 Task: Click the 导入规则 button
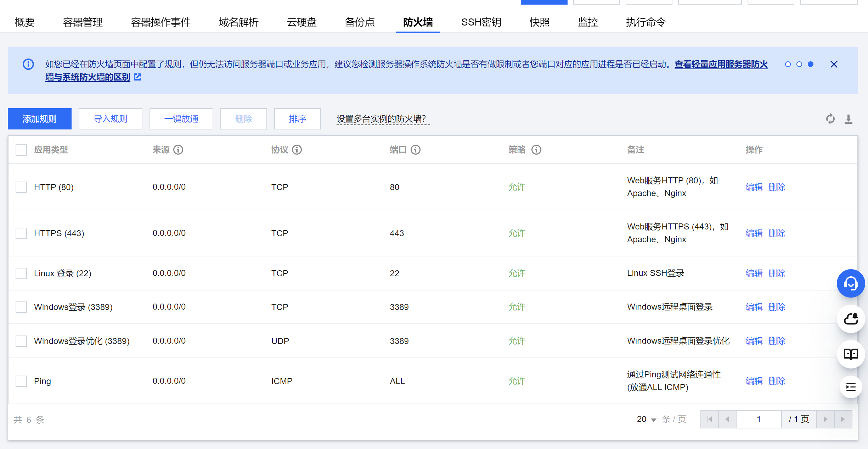(111, 119)
